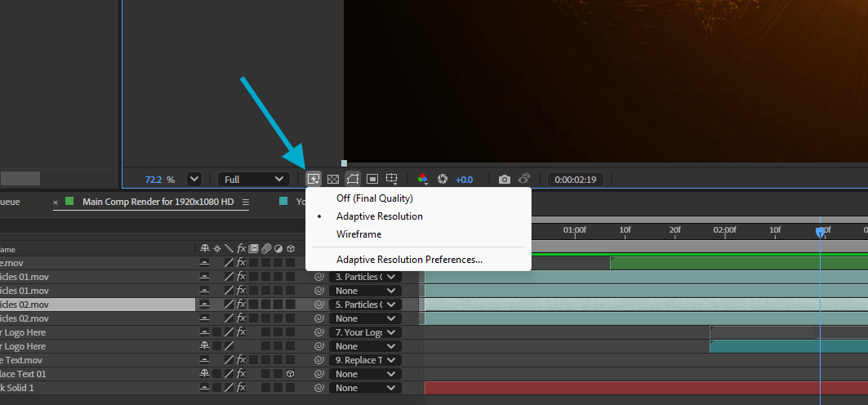Toggle quality slash on 'e Text.mov' layer
Viewport: 868px width, 405px height.
[229, 360]
